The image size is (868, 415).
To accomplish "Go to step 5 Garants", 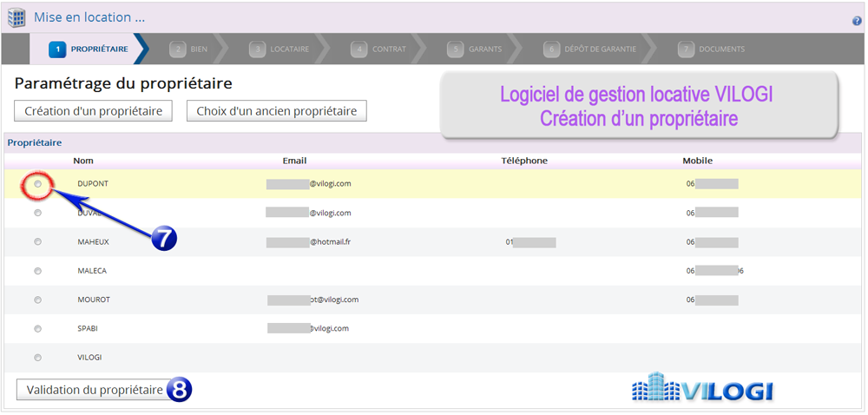I will click(475, 49).
